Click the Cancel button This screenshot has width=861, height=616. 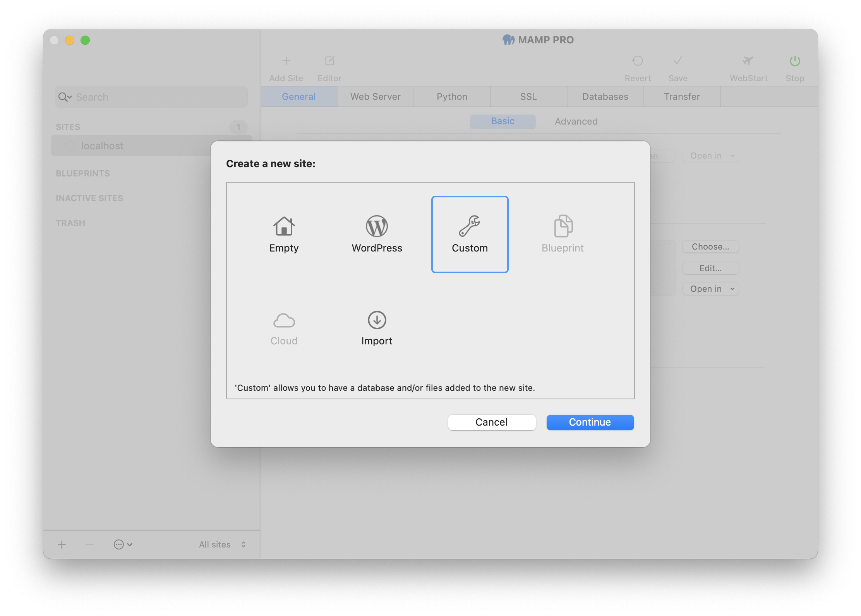coord(492,421)
